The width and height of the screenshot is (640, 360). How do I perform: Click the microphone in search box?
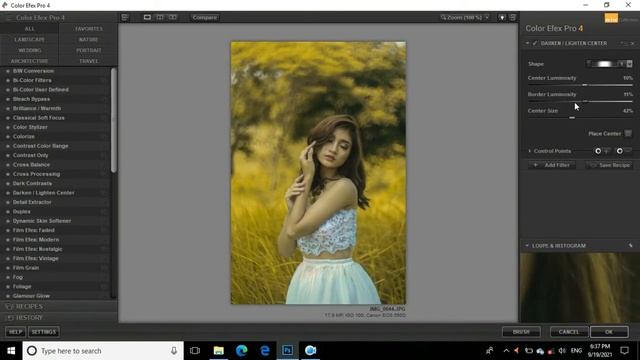[x=174, y=351]
